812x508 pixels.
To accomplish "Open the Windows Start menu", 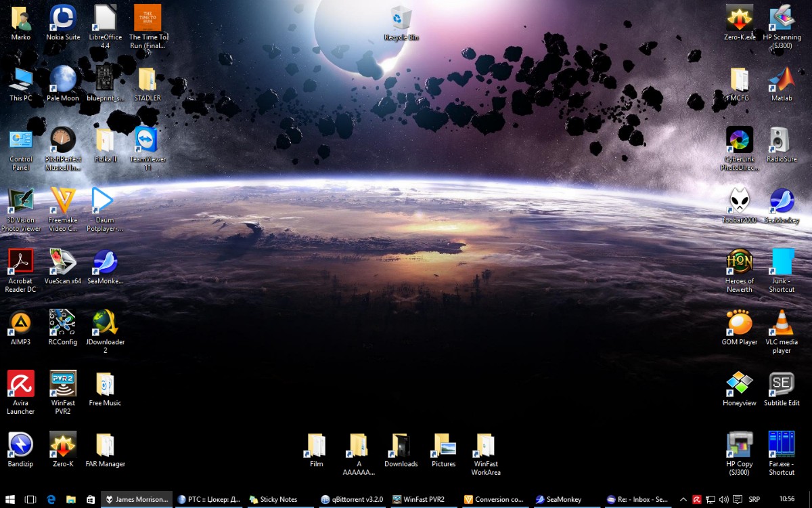I will [x=10, y=499].
